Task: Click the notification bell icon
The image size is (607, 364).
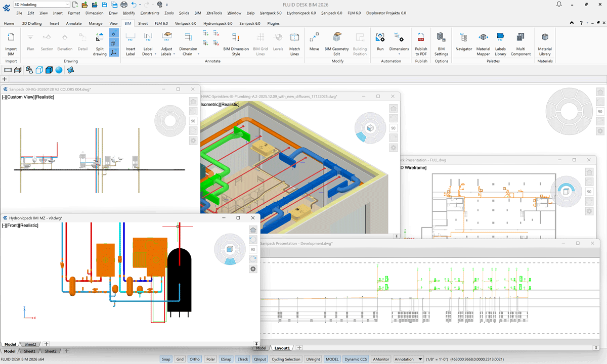Action: pos(558,5)
